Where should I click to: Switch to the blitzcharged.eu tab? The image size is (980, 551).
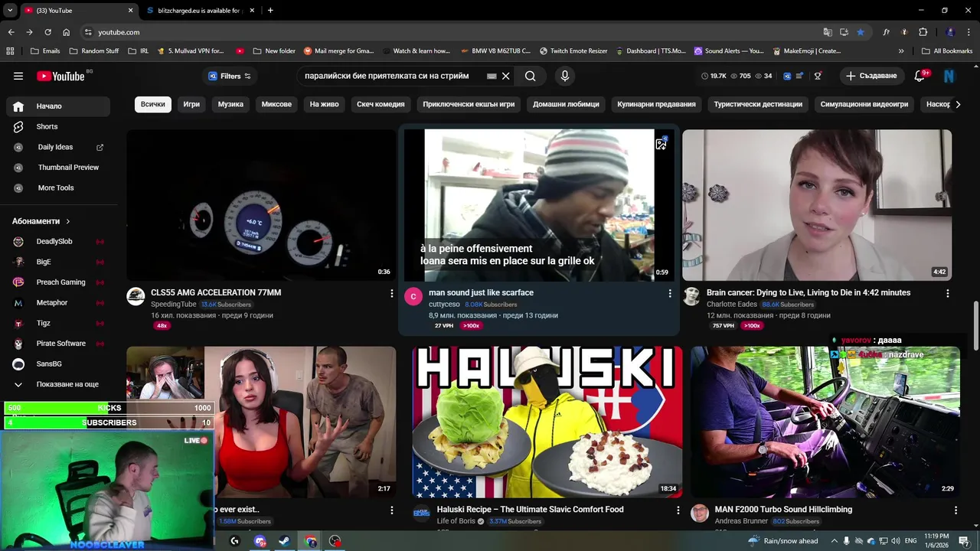click(x=199, y=10)
